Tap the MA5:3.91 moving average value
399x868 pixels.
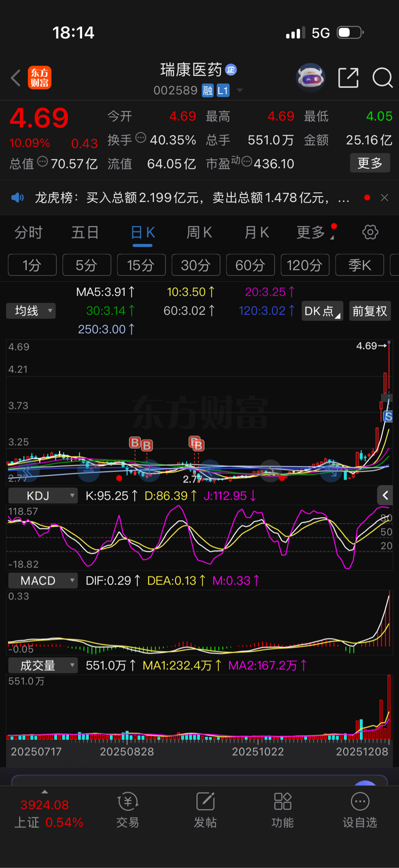[x=105, y=292]
